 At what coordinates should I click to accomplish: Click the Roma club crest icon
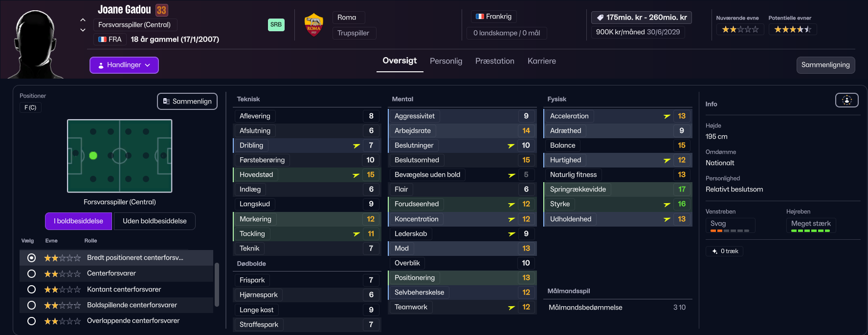[x=313, y=25]
